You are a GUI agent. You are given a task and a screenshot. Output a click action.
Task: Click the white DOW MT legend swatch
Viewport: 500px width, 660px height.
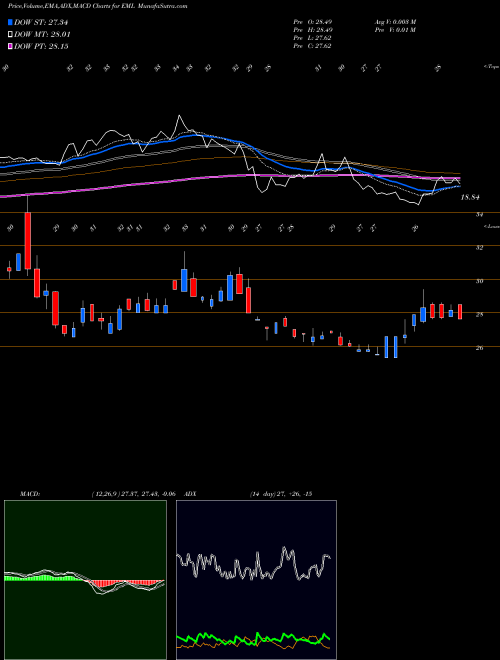(x=10, y=35)
